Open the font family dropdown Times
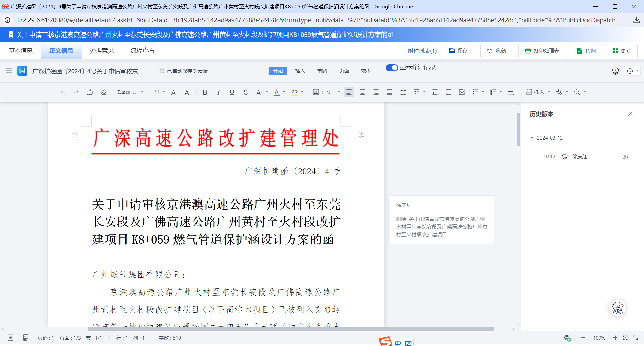Viewport: 644px width, 346px height. click(130, 92)
